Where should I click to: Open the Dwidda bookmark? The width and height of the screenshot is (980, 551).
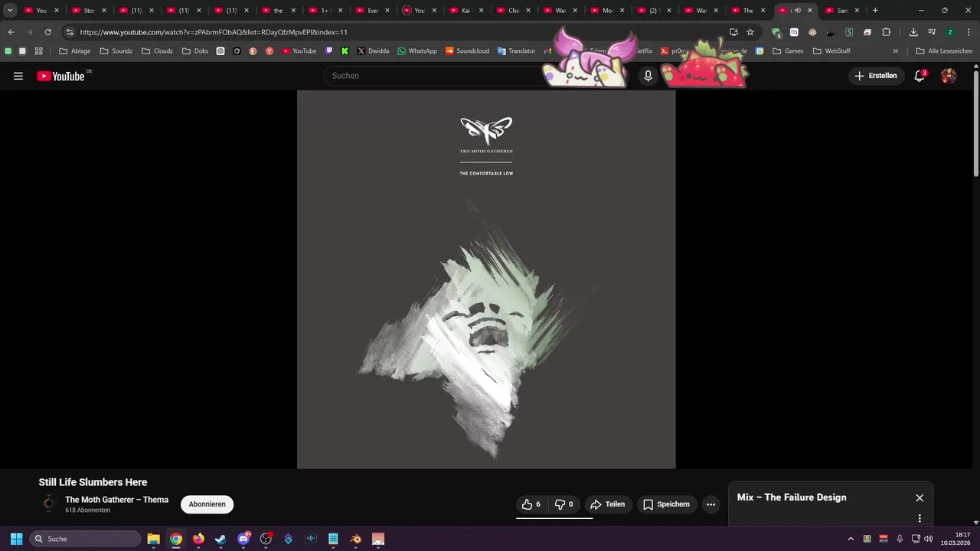click(x=373, y=51)
